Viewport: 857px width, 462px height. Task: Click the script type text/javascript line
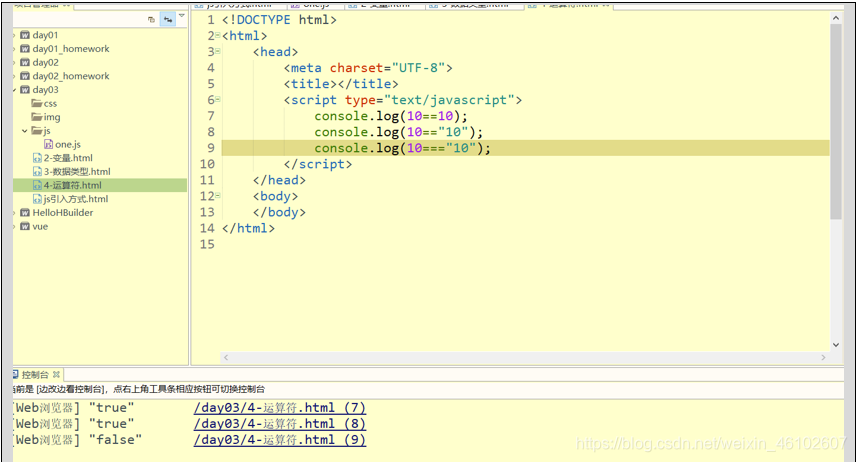pos(403,100)
